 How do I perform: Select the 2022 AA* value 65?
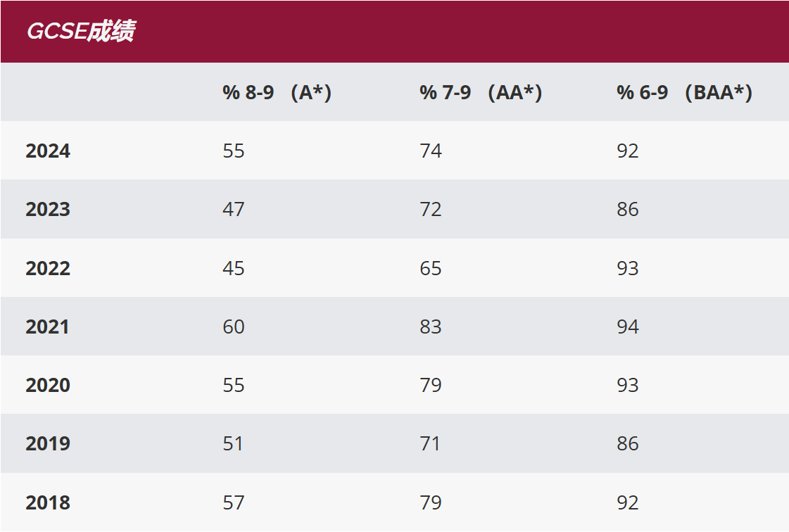pyautogui.click(x=431, y=269)
